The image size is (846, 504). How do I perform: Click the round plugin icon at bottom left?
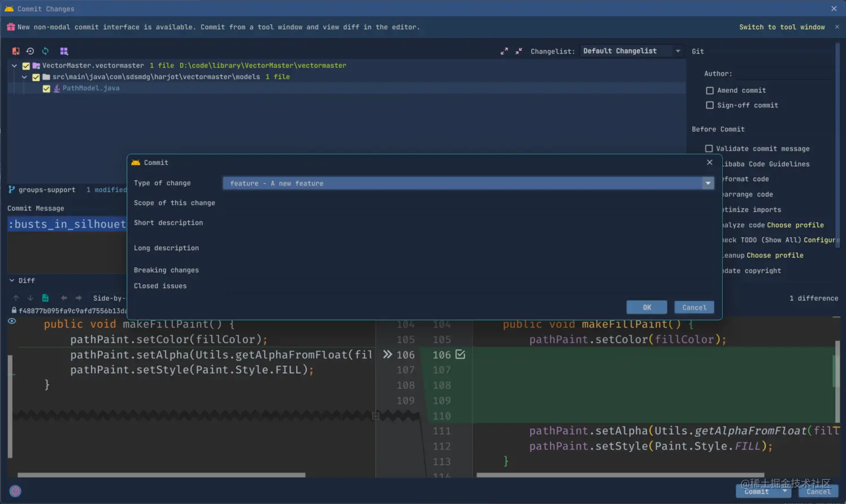(15, 491)
